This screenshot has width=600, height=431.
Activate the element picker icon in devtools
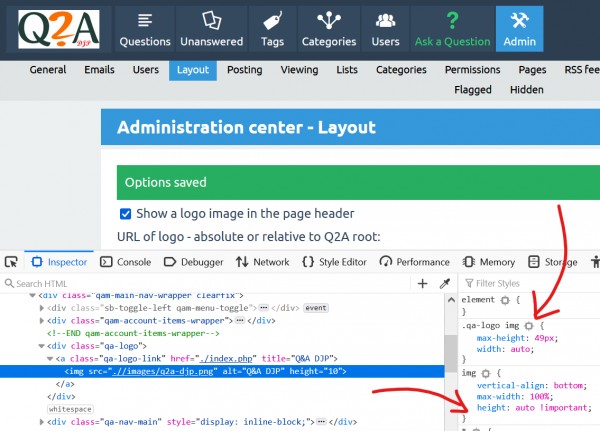point(14,262)
